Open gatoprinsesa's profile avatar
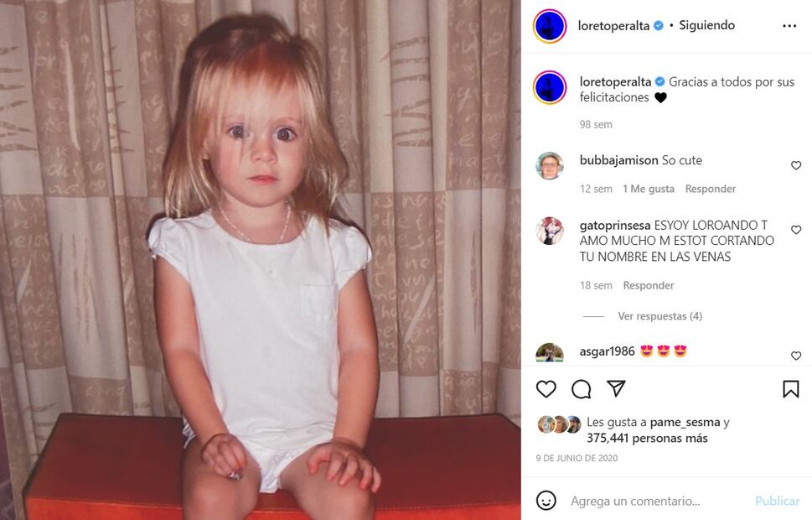The image size is (812, 520). 550,231
